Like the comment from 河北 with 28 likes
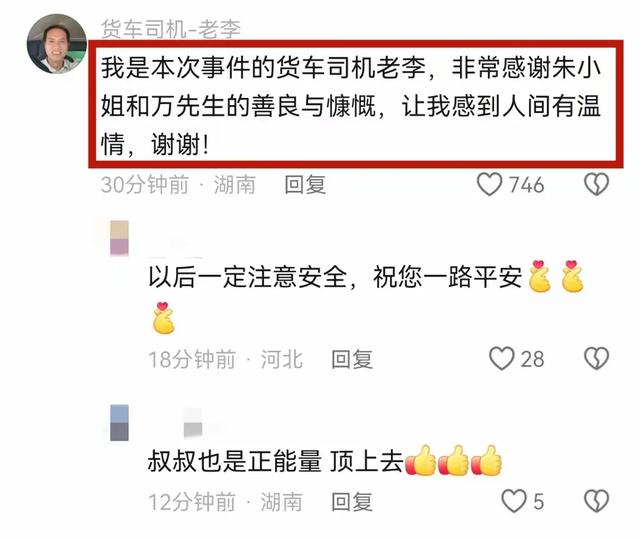Screen dimensions: 640x539 pyautogui.click(x=502, y=359)
